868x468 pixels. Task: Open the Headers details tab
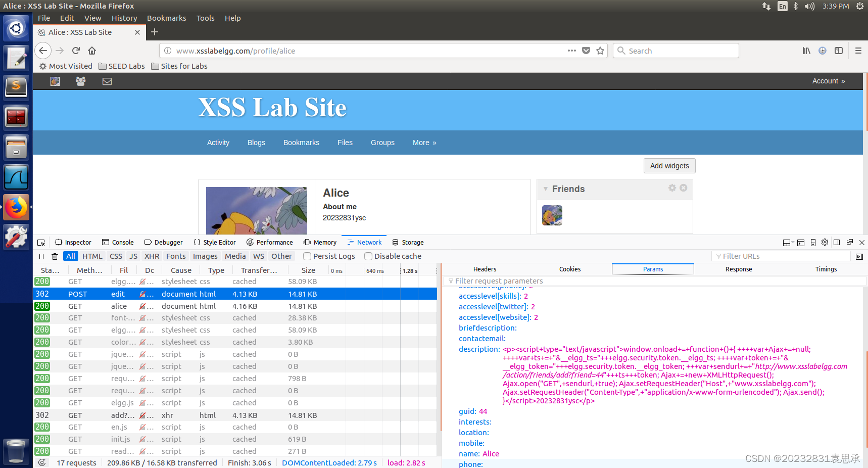[x=485, y=269]
